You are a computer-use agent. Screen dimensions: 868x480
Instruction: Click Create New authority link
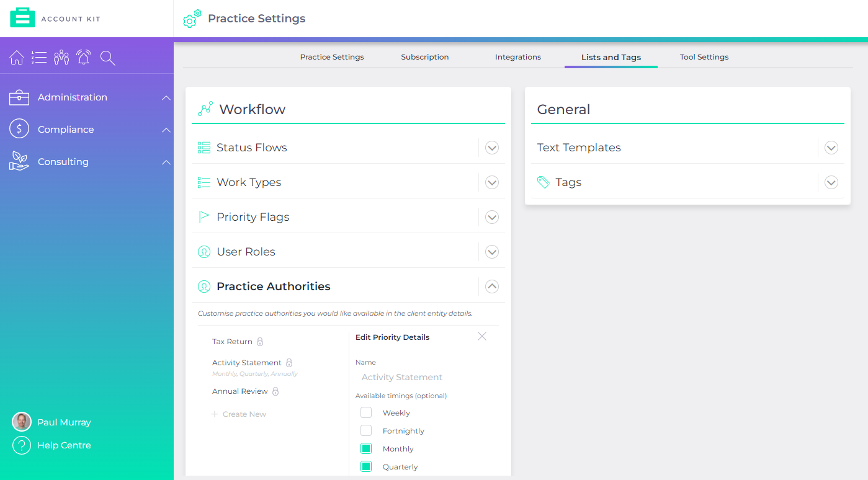click(239, 414)
